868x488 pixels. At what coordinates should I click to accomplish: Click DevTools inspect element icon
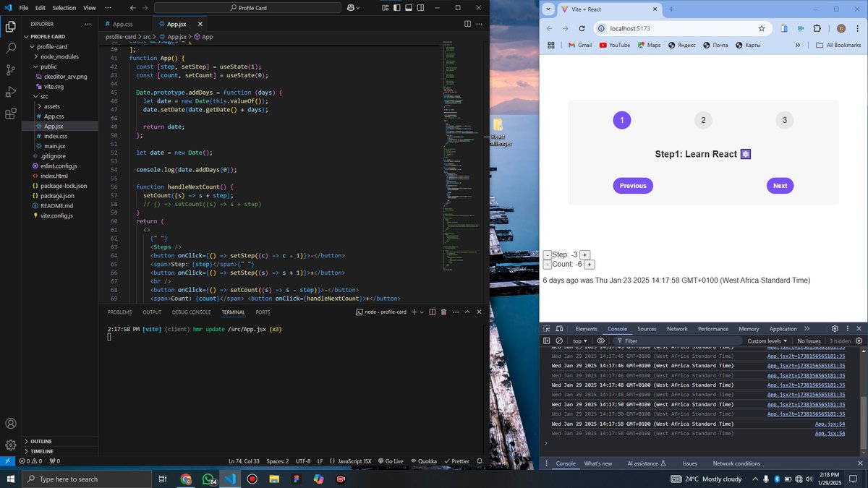[x=547, y=329]
